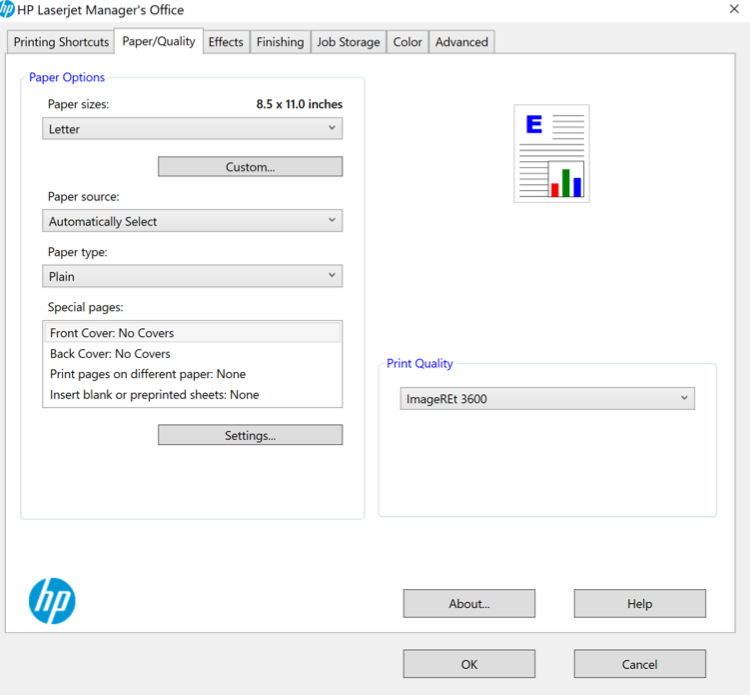The height and width of the screenshot is (695, 750).
Task: Expand the Print Quality ImageREt dropdown
Action: click(547, 399)
